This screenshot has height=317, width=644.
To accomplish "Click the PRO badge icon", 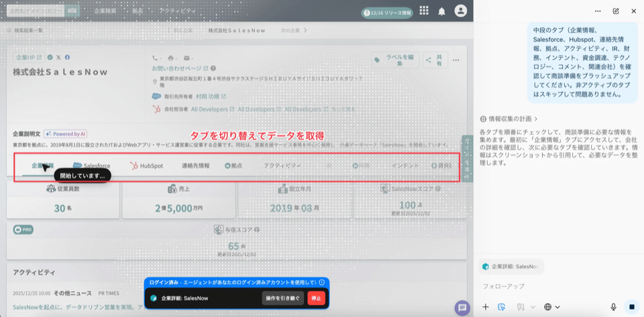I will [x=23, y=230].
